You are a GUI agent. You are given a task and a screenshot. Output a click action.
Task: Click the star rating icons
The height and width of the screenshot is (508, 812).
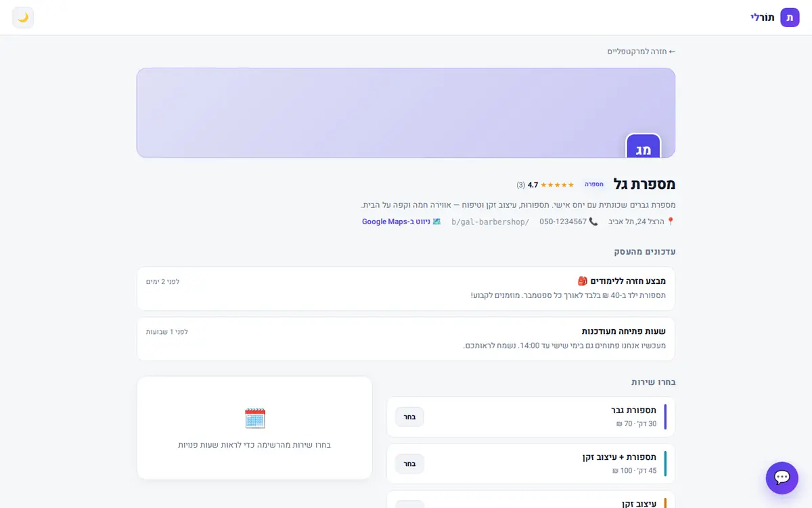558,185
